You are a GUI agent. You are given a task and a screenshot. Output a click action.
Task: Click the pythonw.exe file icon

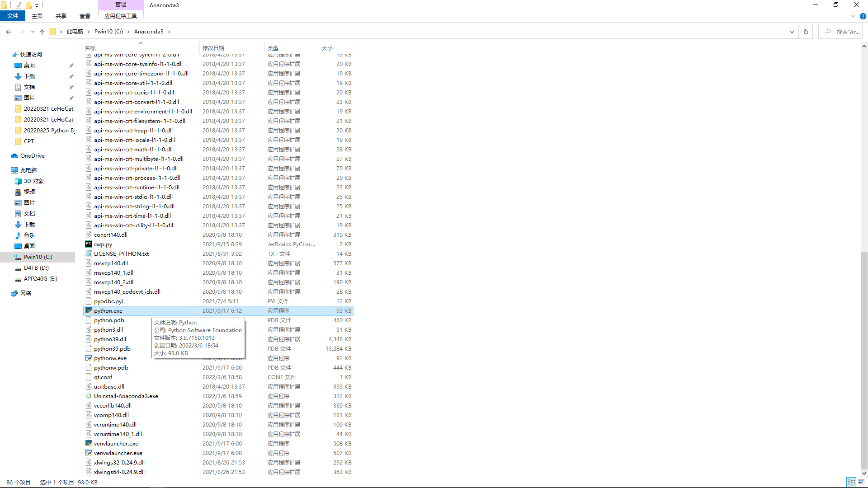(x=89, y=358)
